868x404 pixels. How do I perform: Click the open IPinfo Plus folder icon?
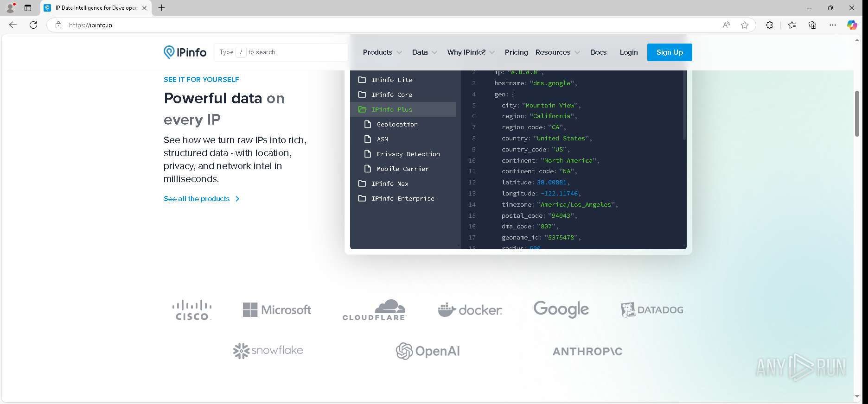(x=362, y=109)
